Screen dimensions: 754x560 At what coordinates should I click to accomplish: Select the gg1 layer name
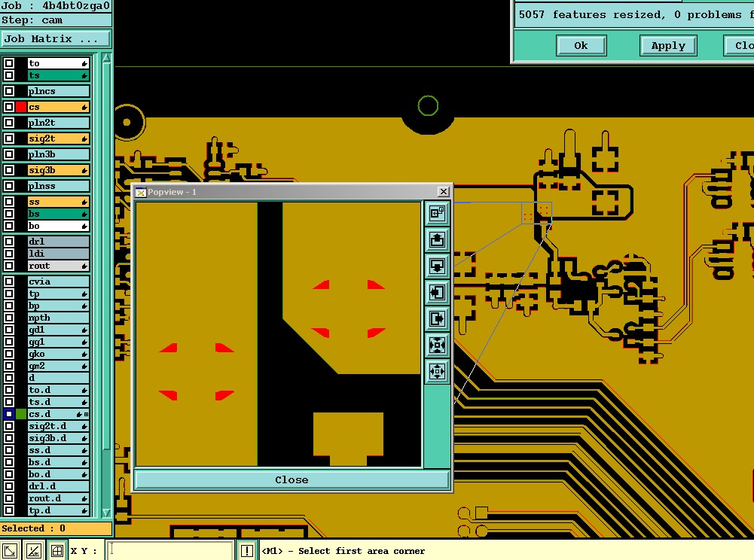[x=59, y=342]
